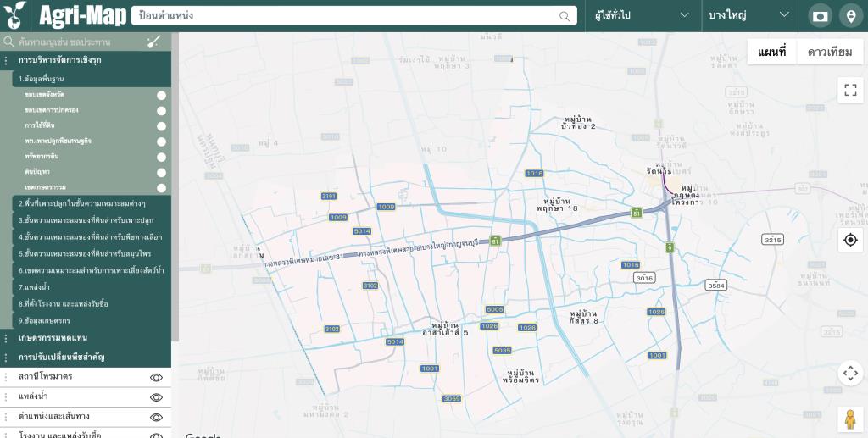The height and width of the screenshot is (438, 868).
Task: Clear layers with the broom icon
Action: point(153,42)
